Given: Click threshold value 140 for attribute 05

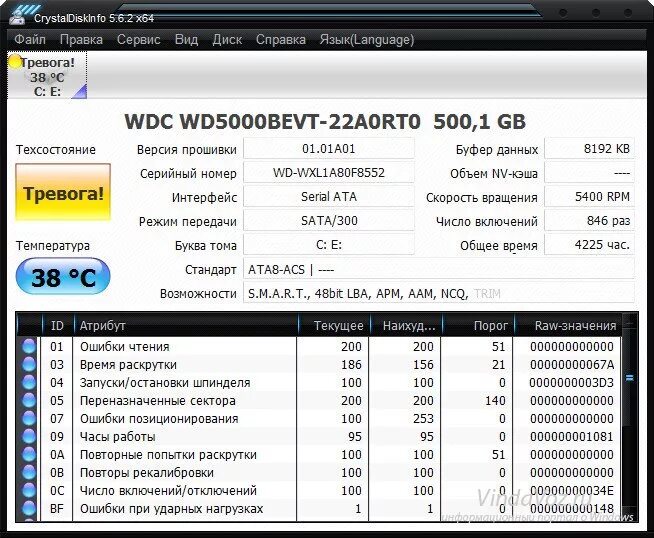Looking at the screenshot, I should tap(495, 400).
